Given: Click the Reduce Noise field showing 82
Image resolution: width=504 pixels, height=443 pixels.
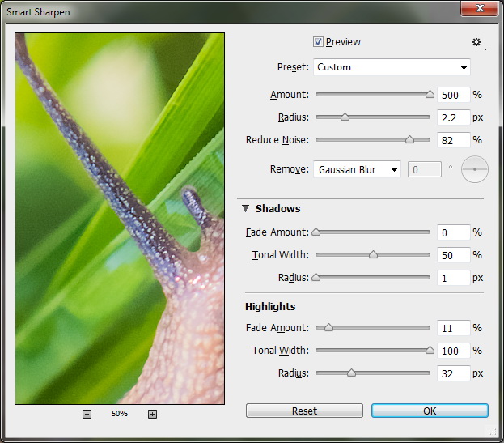Looking at the screenshot, I should [454, 140].
